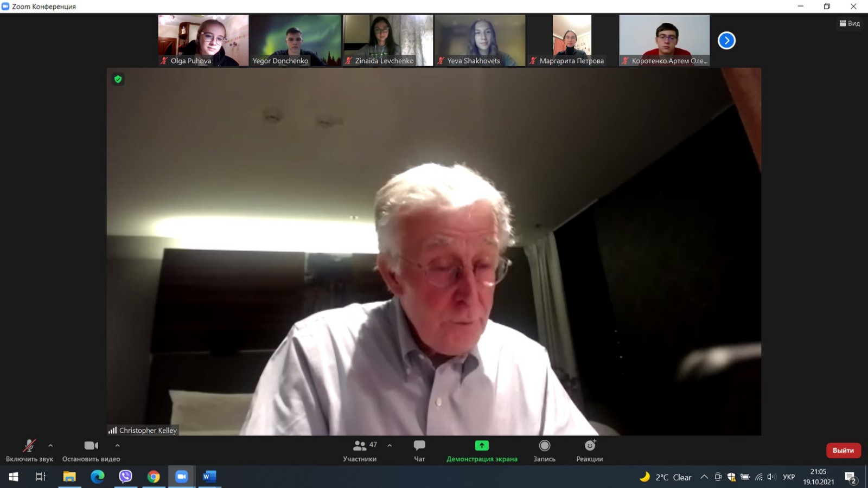
Task: Unmute microphone with Включить звук
Action: (x=29, y=451)
